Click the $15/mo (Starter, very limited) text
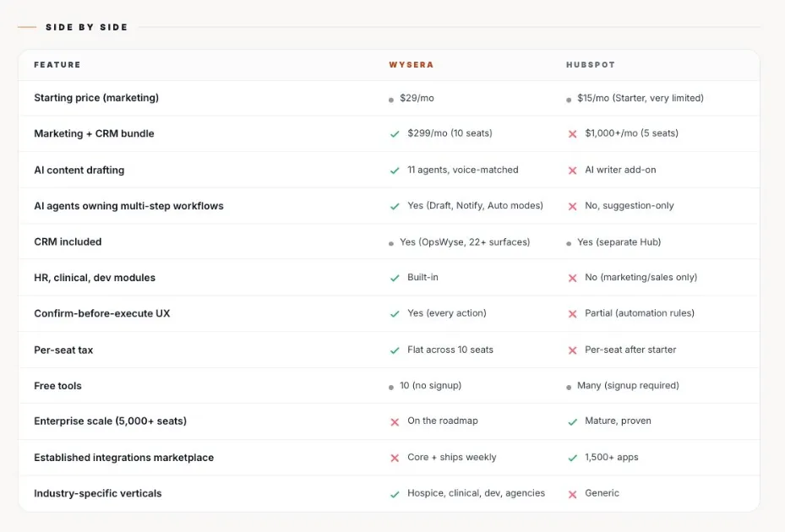Screen dimensions: 785x532 [641, 98]
